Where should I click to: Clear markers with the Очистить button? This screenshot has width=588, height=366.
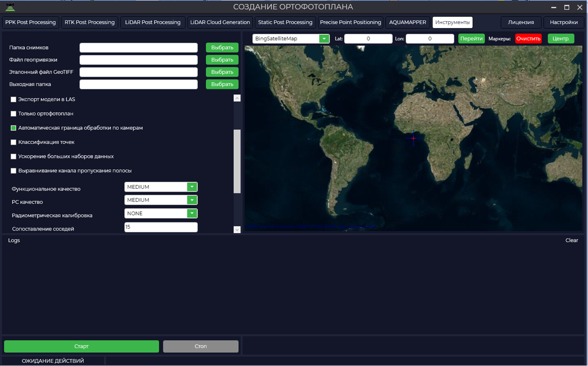tap(528, 39)
